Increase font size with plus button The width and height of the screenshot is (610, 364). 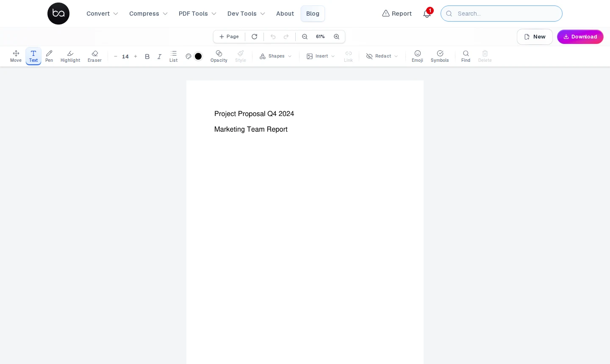136,56
